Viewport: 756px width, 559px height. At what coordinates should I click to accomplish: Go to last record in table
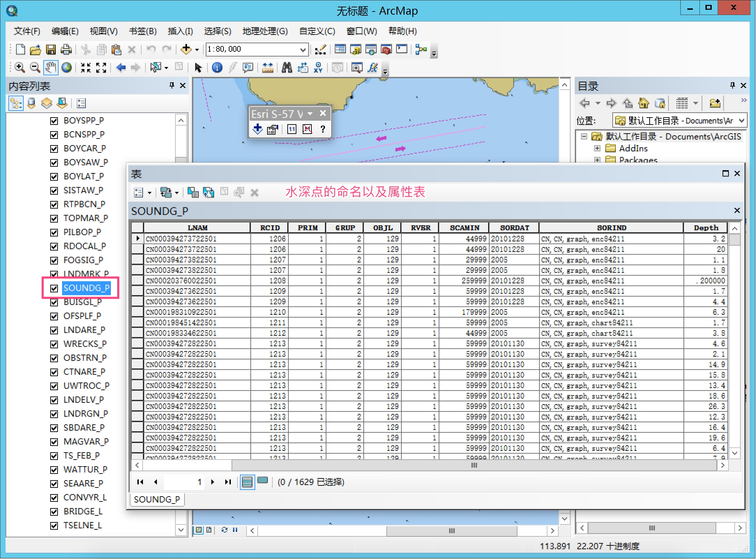coord(228,482)
